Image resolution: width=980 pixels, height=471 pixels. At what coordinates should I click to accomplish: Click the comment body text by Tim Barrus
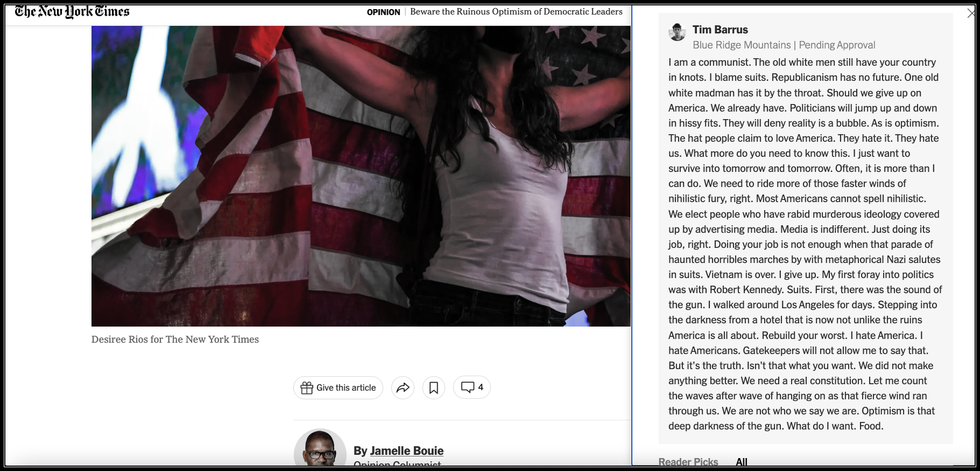(x=805, y=244)
